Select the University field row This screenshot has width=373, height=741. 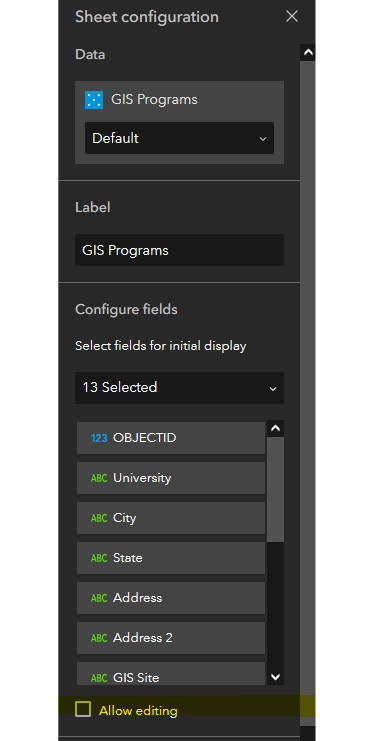click(171, 478)
